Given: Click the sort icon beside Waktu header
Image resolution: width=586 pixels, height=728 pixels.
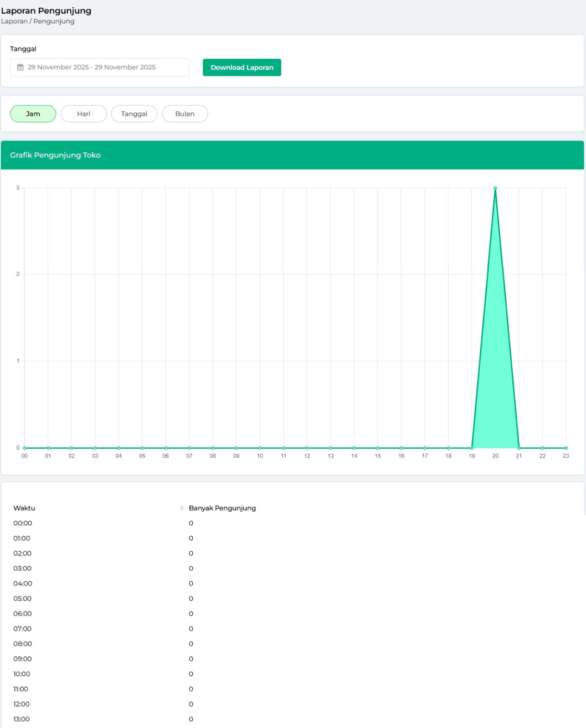Looking at the screenshot, I should point(182,508).
